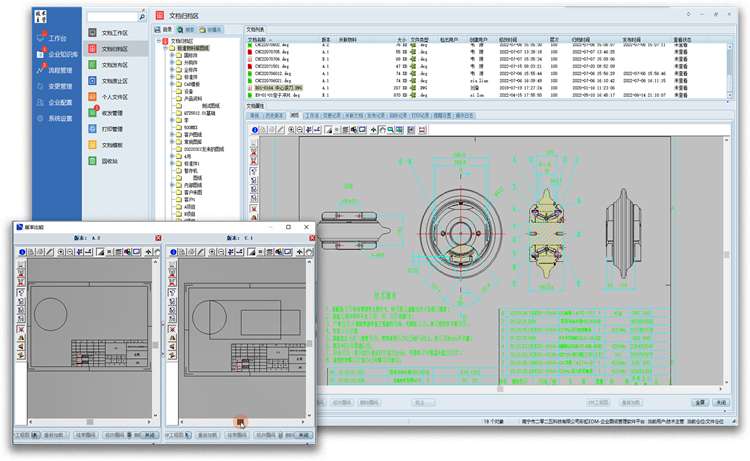Click the 全屏 button at bottom right
The image size is (750, 461).
pos(700,402)
